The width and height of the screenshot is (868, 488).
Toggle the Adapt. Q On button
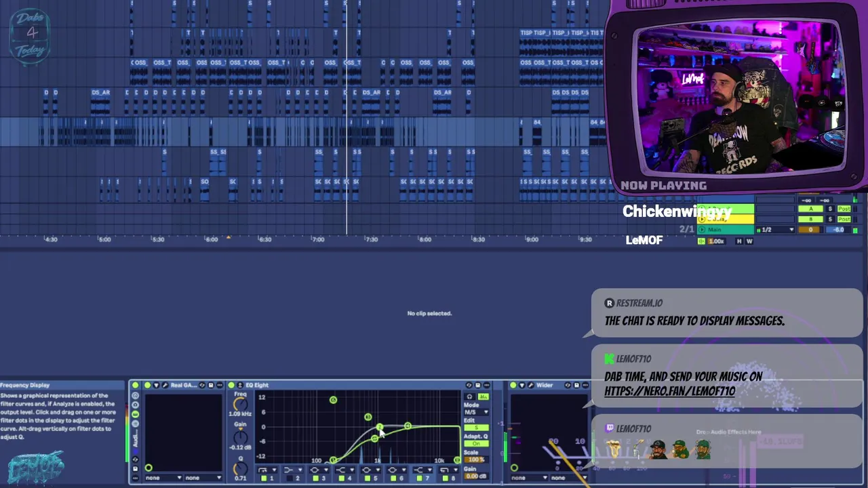click(x=476, y=443)
